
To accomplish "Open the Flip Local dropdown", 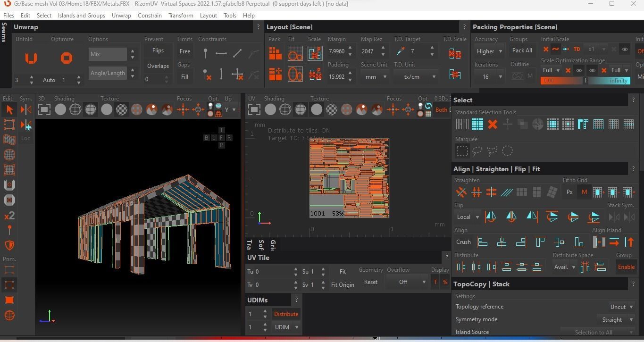I will (x=468, y=217).
